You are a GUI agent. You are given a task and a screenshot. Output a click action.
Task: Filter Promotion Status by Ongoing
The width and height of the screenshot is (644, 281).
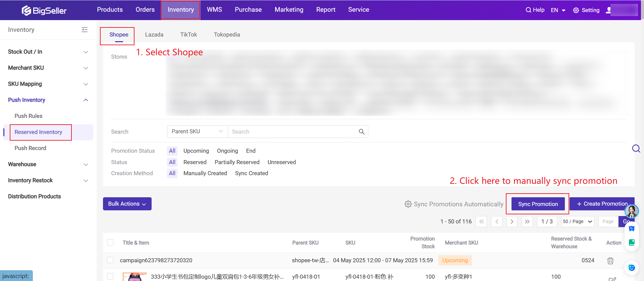(227, 151)
